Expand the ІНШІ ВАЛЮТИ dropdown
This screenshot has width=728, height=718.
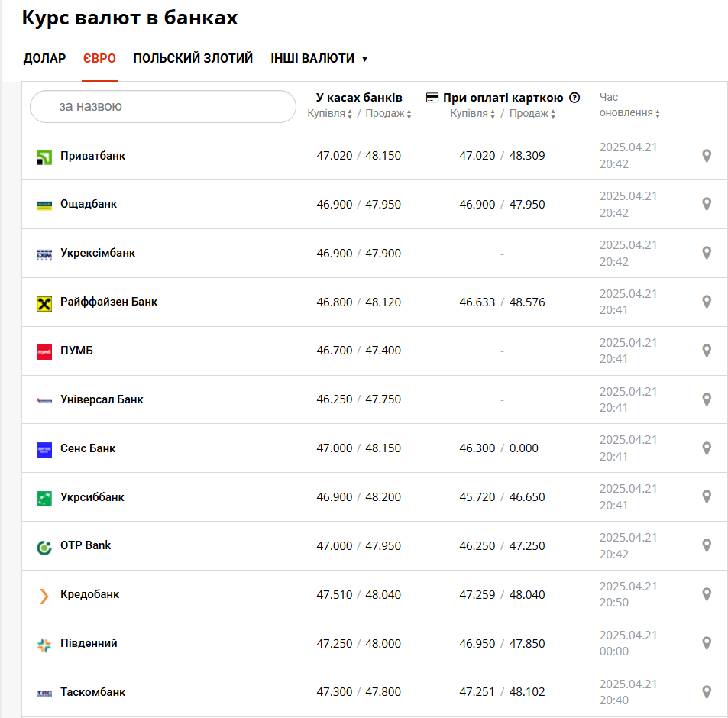coord(319,59)
